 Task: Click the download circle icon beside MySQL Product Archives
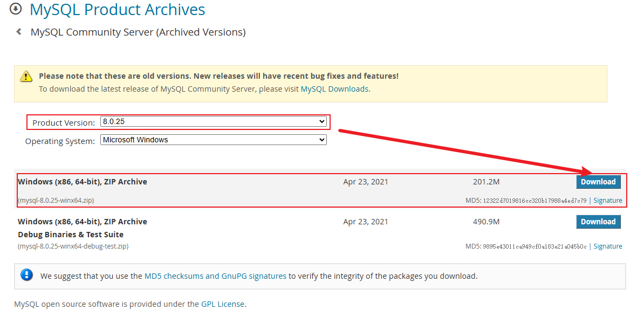coord(16,9)
